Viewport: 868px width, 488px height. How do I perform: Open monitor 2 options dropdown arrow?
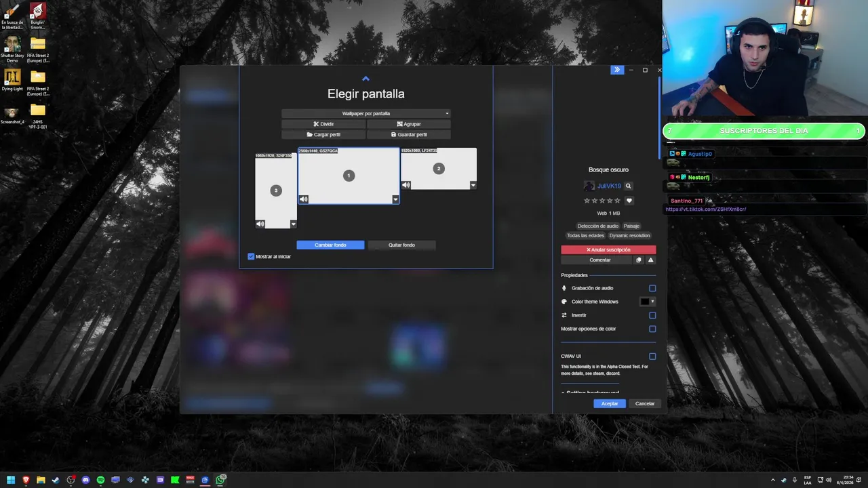click(473, 185)
